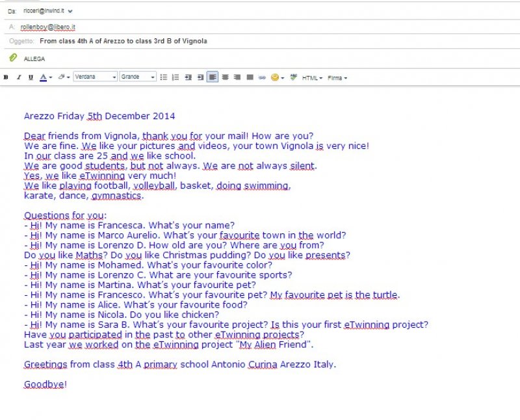Click the ALLEGA attach link
This screenshot has height=420, width=520.
coord(34,59)
